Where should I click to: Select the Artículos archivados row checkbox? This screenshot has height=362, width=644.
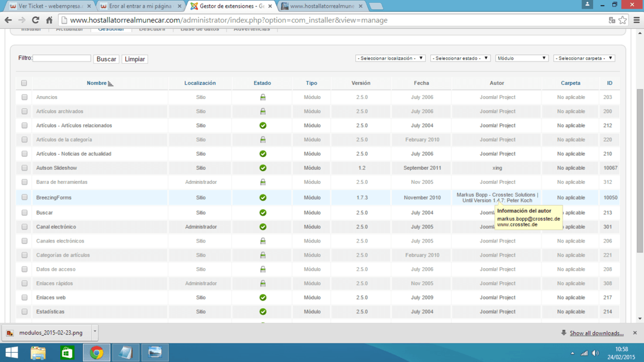(25, 111)
